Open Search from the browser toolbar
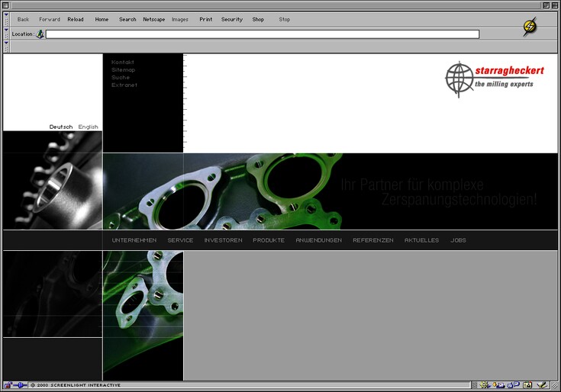Viewport: 561px width, 392px height. tap(127, 19)
